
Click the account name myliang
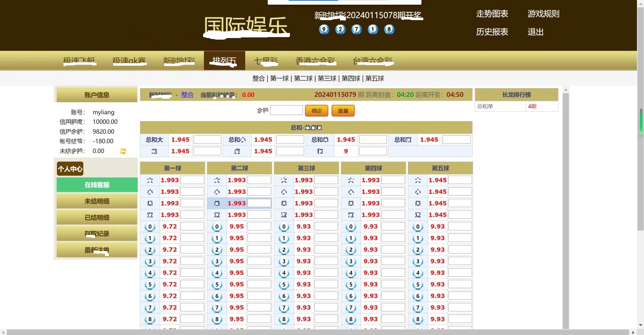point(103,113)
